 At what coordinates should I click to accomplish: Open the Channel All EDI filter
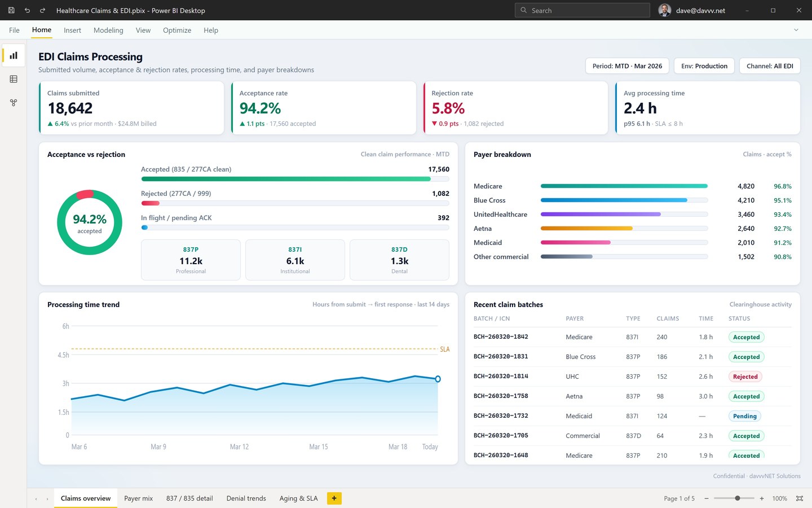point(770,66)
